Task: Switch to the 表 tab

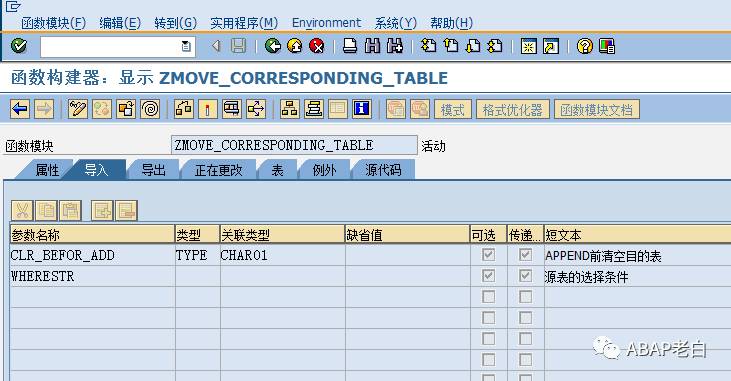Action: point(277,170)
